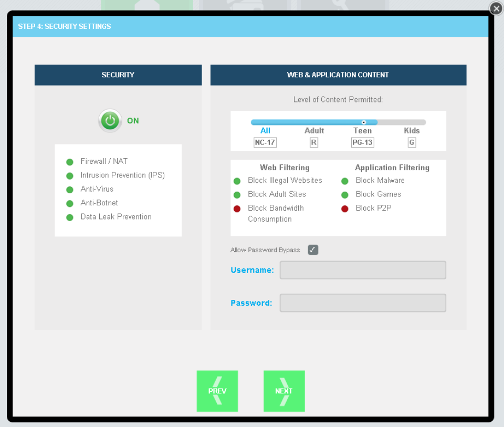Select the NC-17 rating box
This screenshot has height=427, width=504.
pos(265,142)
